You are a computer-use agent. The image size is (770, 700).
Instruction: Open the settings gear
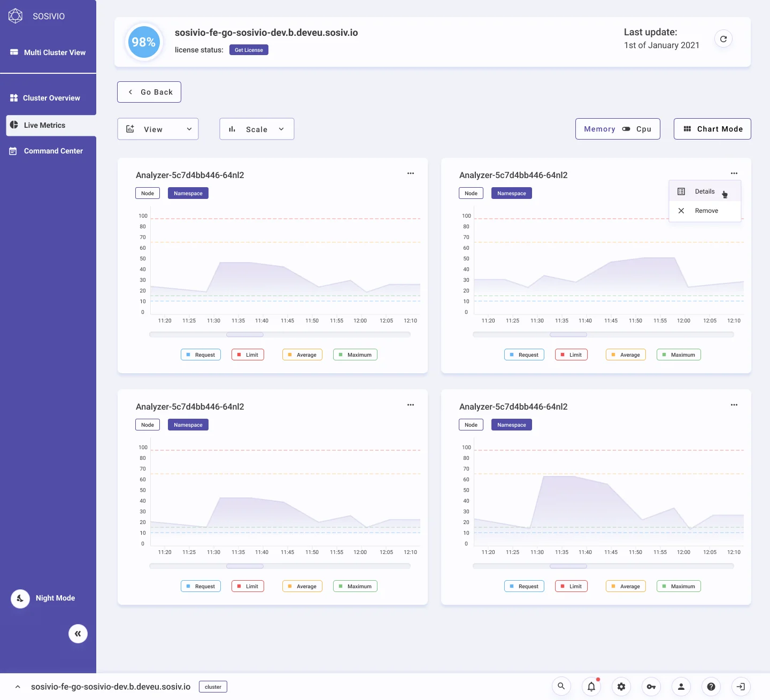[621, 687]
